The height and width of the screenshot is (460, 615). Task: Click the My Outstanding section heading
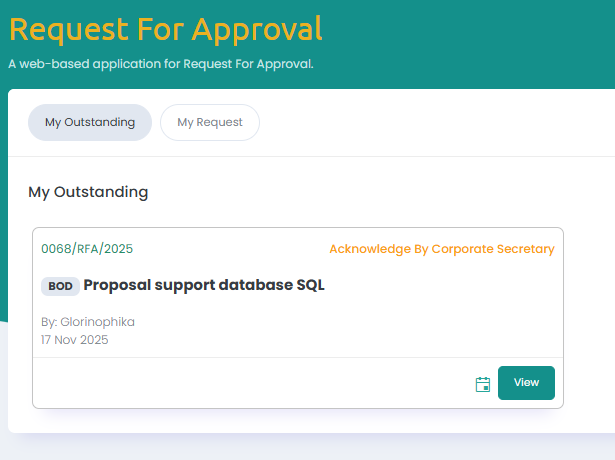click(88, 191)
